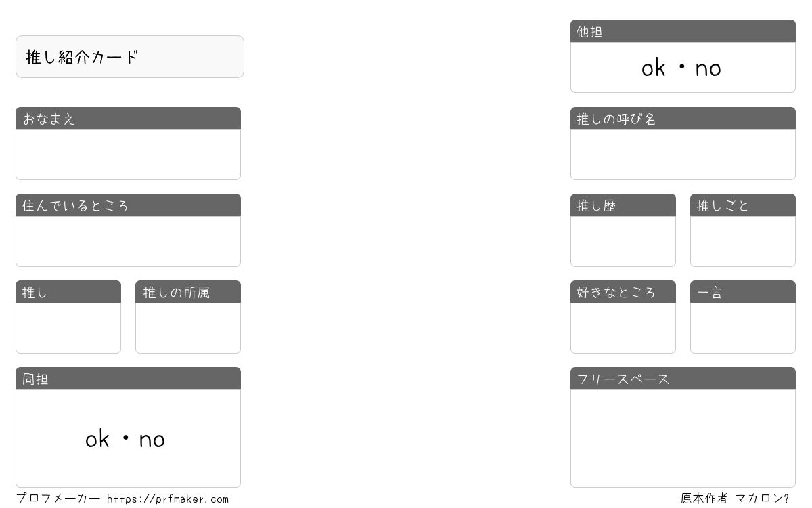
Task: Click the 推し歴 input box
Action: coord(623,241)
